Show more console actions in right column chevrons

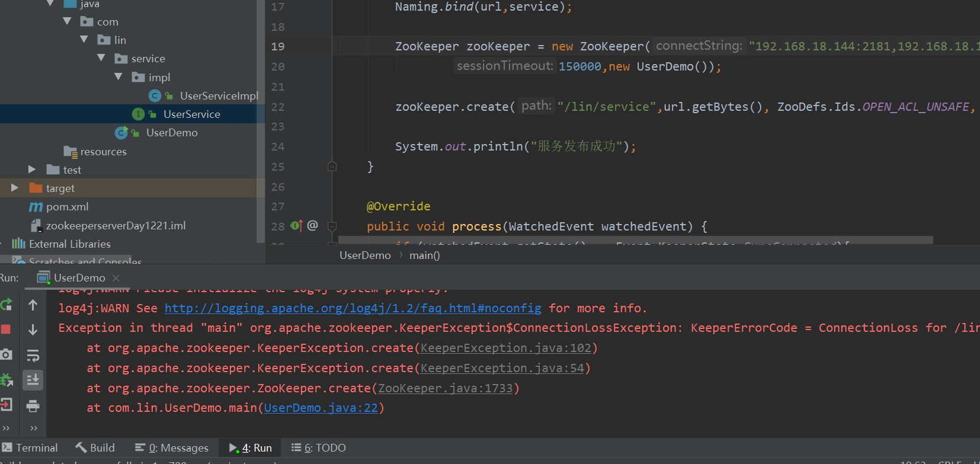34,428
